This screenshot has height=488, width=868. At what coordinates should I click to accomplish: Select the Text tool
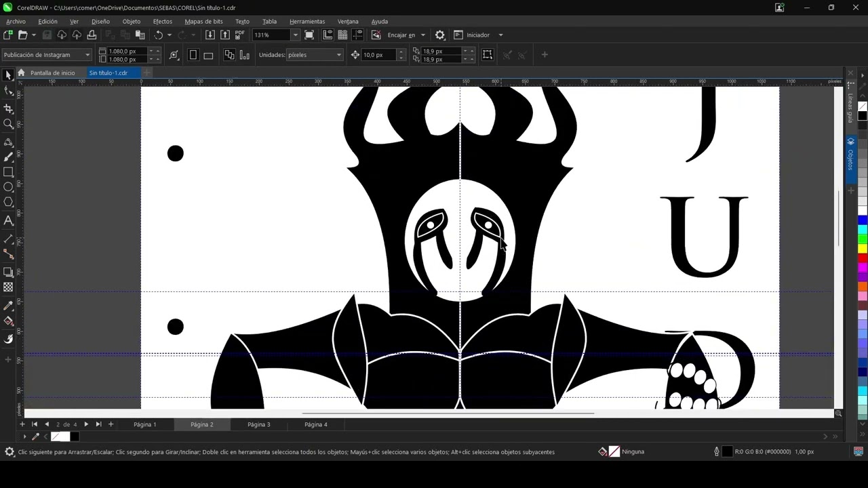(8, 220)
